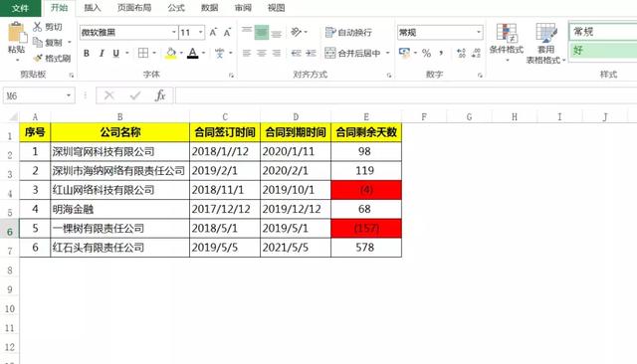Select the Format Painter (格式刷) brush

pyautogui.click(x=38, y=58)
